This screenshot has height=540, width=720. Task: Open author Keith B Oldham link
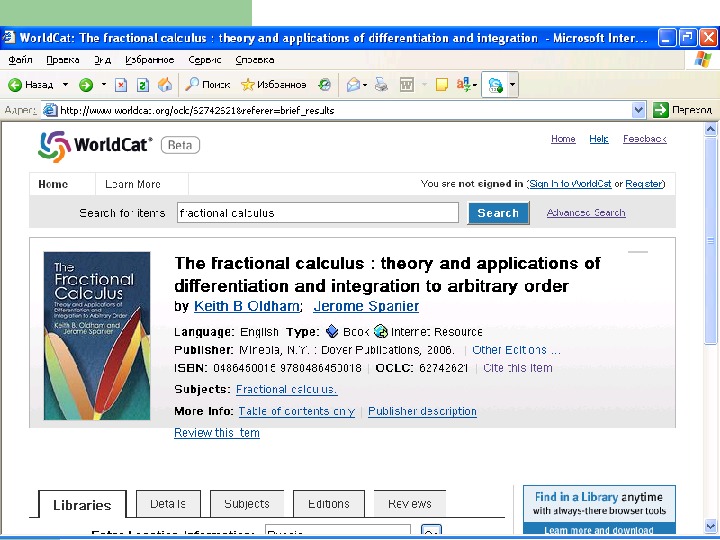[247, 306]
